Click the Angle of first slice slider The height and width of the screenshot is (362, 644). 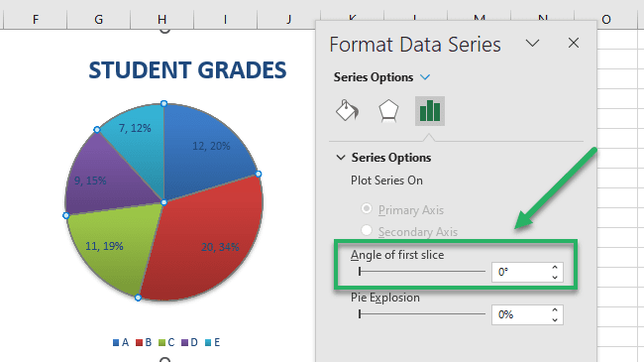click(422, 272)
